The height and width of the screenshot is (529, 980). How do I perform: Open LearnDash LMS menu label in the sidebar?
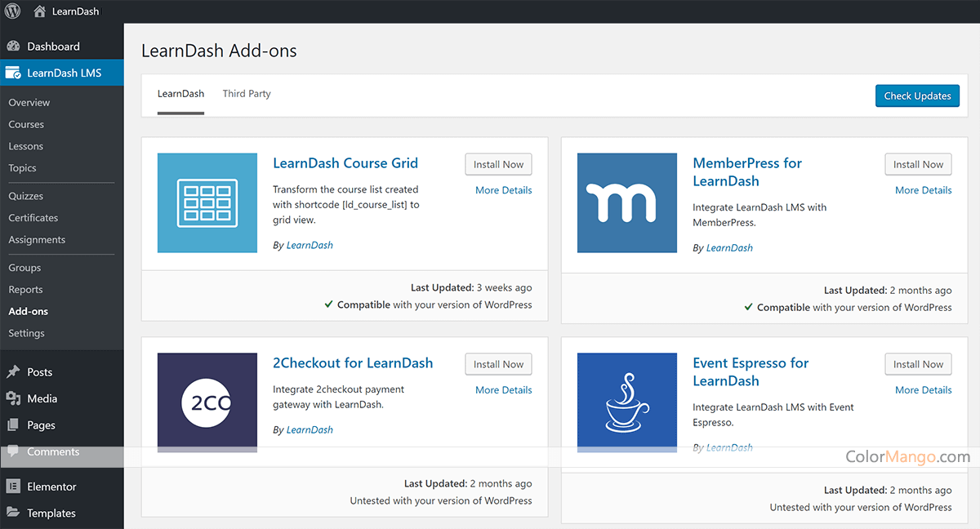pyautogui.click(x=65, y=73)
